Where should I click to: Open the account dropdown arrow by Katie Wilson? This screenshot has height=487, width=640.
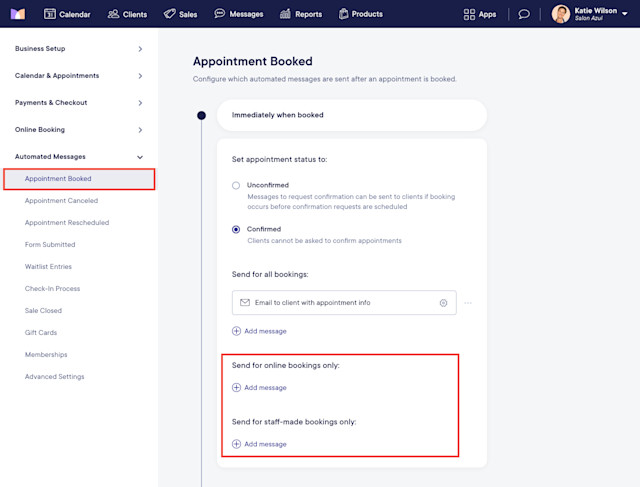[624, 14]
